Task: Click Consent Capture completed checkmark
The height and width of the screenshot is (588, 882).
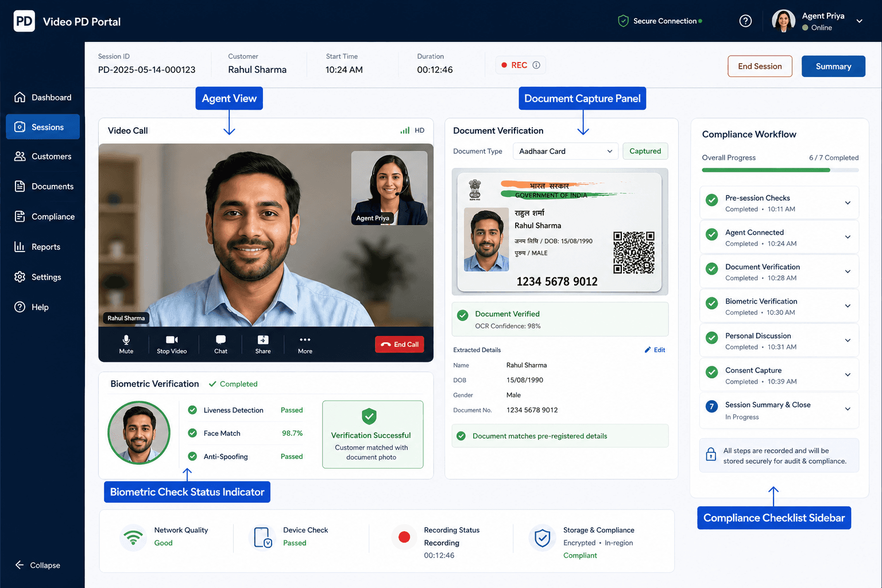Action: point(711,372)
